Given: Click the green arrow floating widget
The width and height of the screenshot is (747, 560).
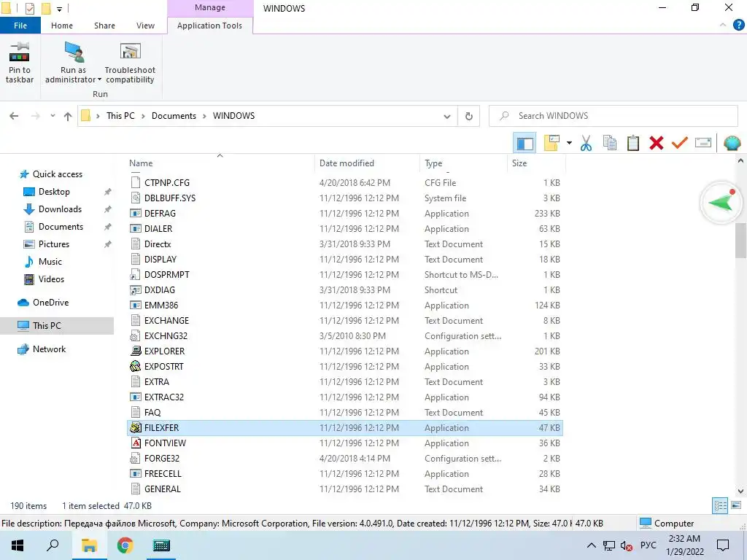Looking at the screenshot, I should pyautogui.click(x=721, y=203).
